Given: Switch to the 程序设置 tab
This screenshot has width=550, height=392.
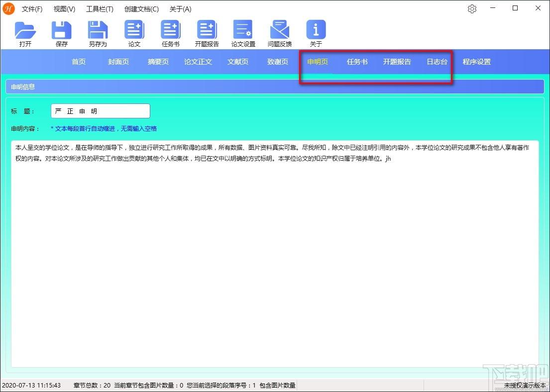Looking at the screenshot, I should (x=477, y=62).
